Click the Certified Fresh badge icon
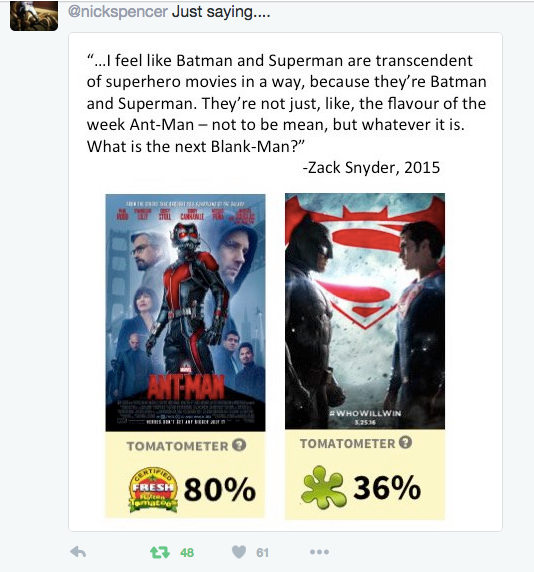This screenshot has height=572, width=534. click(x=153, y=489)
